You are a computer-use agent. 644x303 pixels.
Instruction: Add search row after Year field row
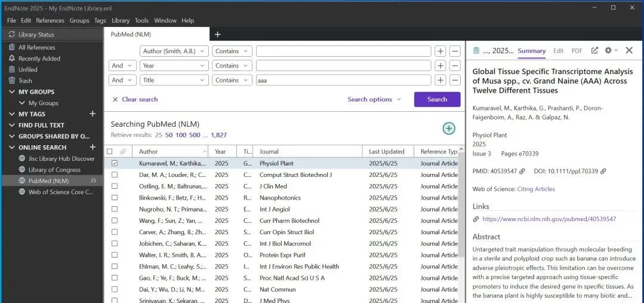[x=440, y=66]
